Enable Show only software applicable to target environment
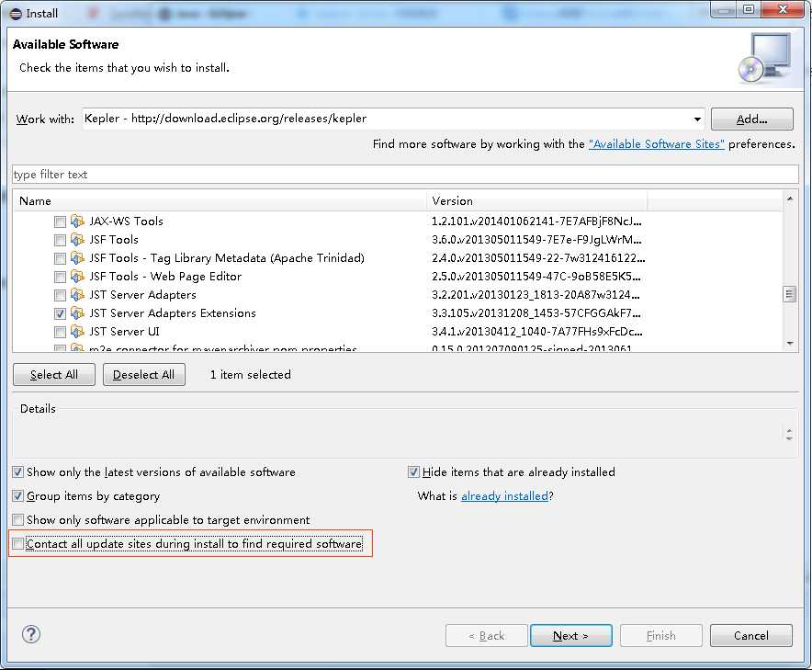The width and height of the screenshot is (812, 670). [18, 519]
